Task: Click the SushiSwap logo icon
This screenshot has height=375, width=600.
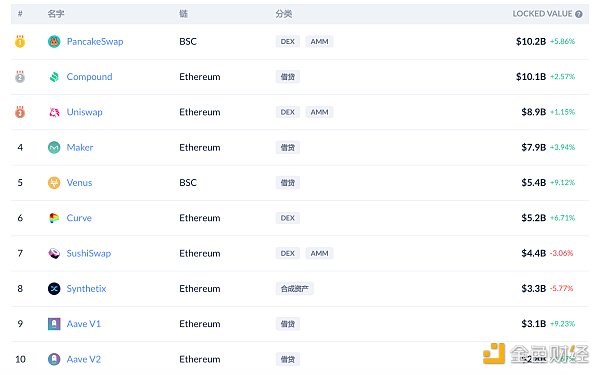Action: tap(54, 253)
